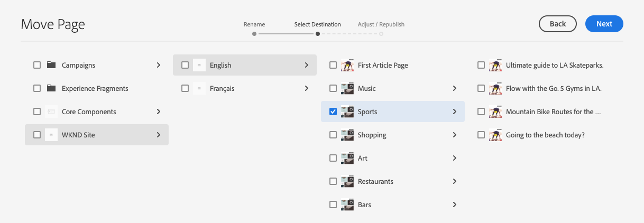
Task: Expand the Bars page chevron
Action: coord(455,205)
